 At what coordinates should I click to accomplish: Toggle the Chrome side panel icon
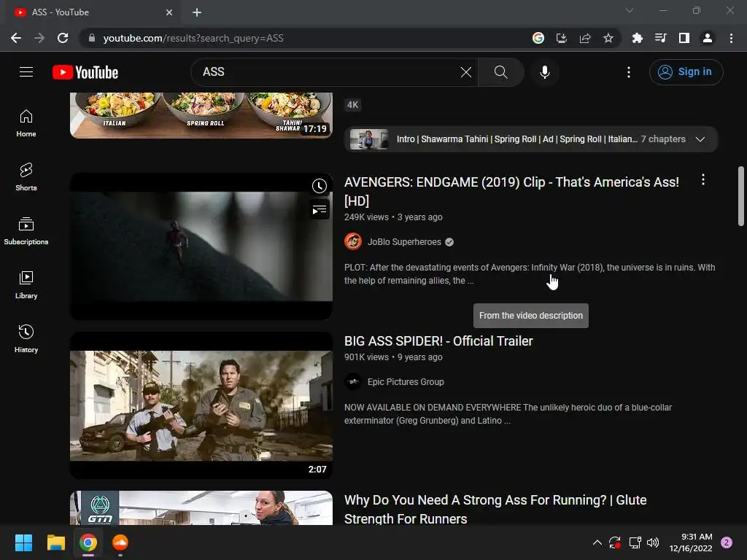click(684, 38)
